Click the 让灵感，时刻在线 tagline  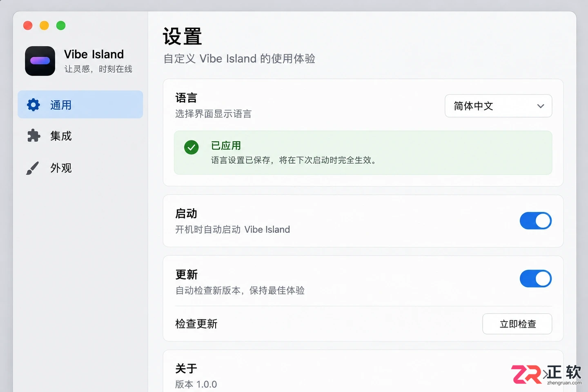click(x=98, y=69)
